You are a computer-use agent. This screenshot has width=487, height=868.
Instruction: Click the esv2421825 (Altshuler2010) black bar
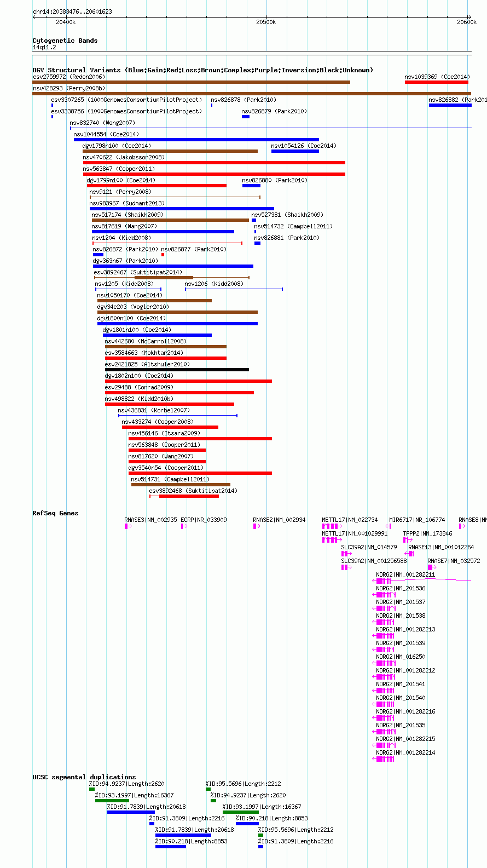click(177, 370)
